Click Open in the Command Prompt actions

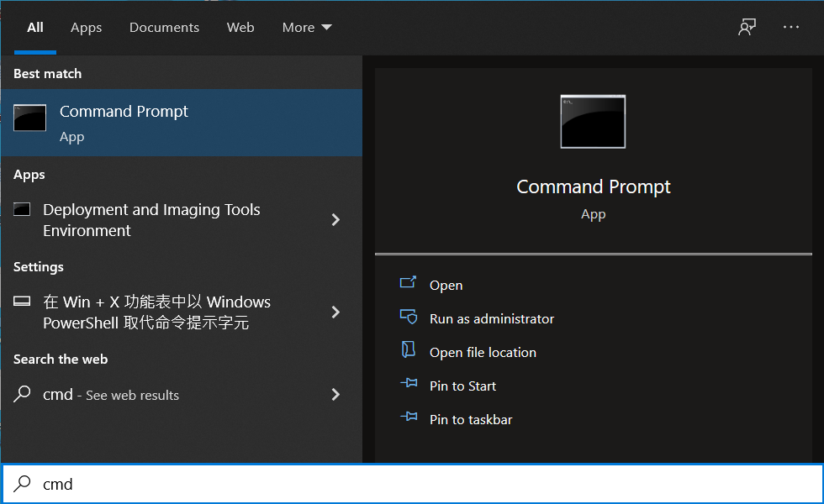[x=446, y=285]
